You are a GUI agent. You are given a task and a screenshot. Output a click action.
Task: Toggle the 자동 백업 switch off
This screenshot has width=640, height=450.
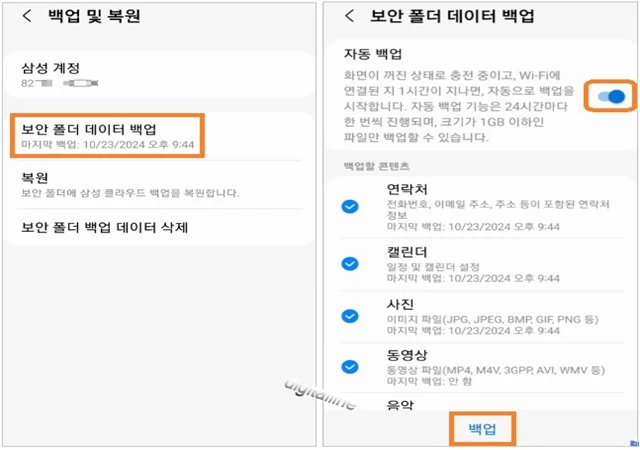(611, 96)
